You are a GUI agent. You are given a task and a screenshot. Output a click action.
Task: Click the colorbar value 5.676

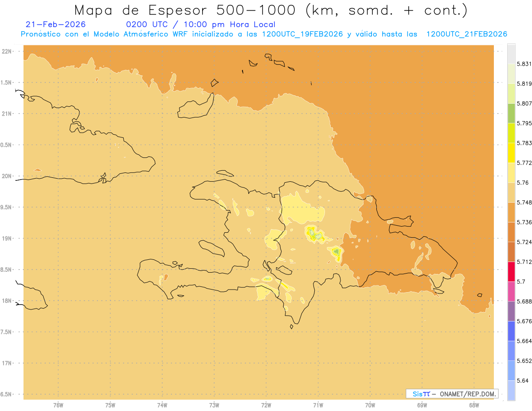tap(524, 321)
